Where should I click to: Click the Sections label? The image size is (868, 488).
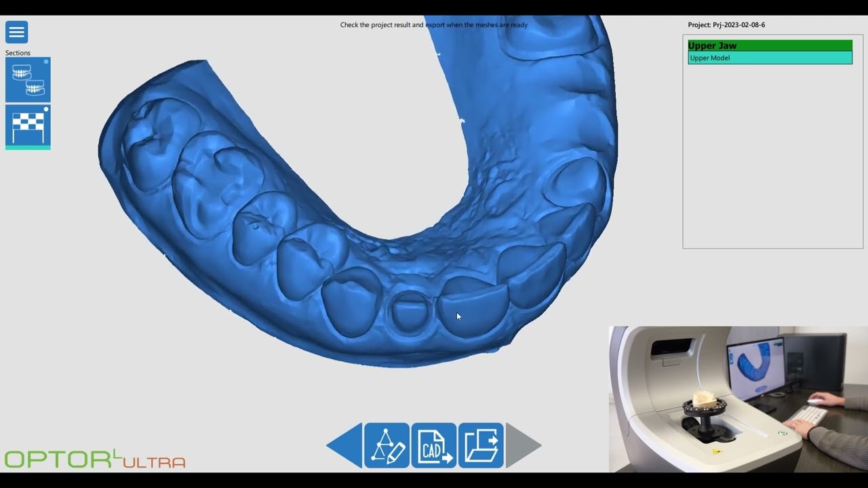pos(18,53)
